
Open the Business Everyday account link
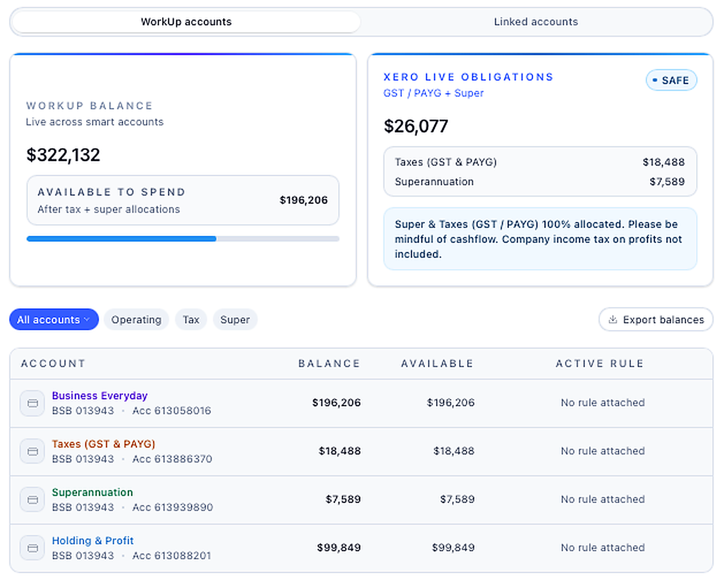100,396
